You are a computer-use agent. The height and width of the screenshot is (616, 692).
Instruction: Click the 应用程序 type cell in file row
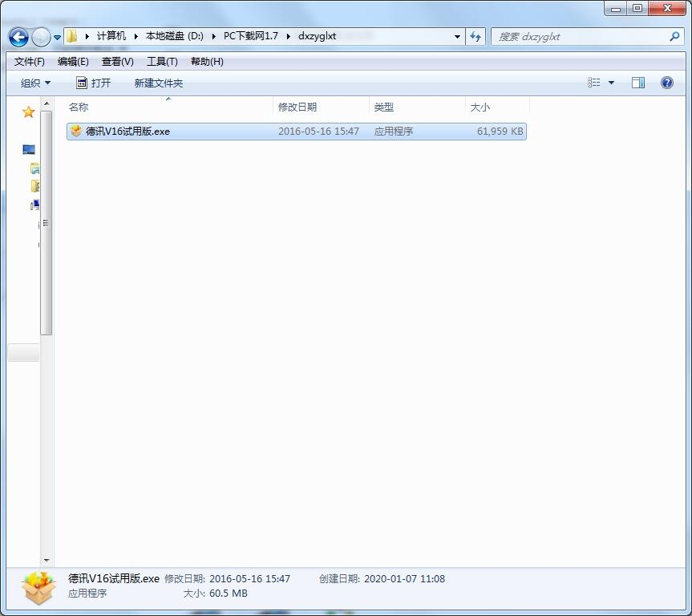point(394,132)
